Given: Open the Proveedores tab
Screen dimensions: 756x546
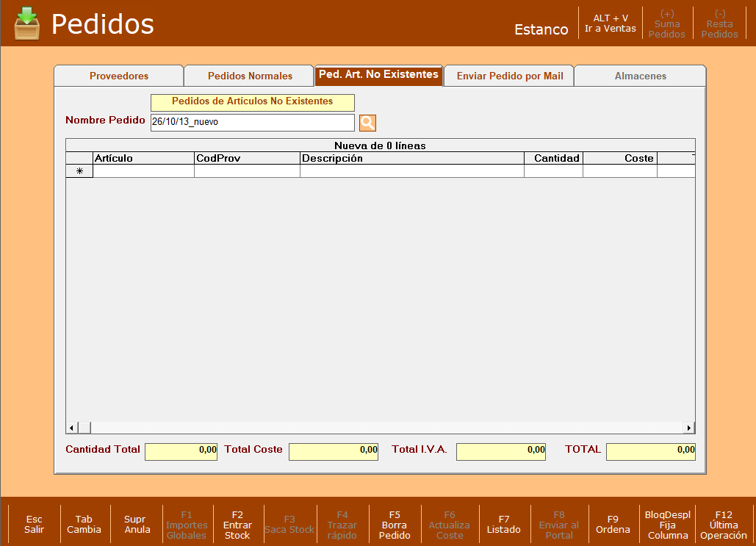Looking at the screenshot, I should (118, 76).
